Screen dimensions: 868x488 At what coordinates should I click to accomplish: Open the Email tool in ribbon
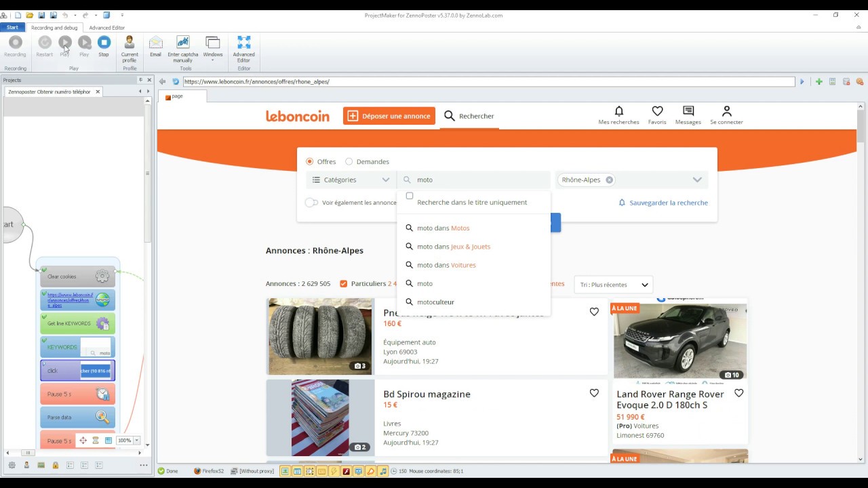coord(155,46)
